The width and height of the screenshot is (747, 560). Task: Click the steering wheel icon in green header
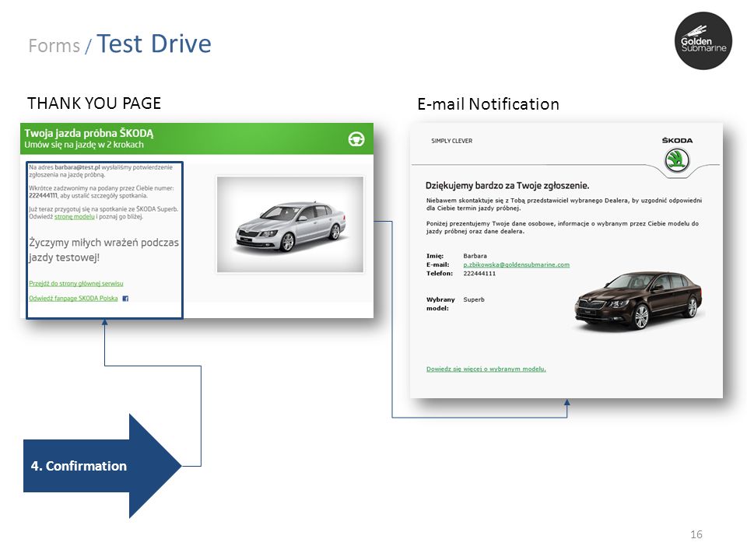pos(356,139)
